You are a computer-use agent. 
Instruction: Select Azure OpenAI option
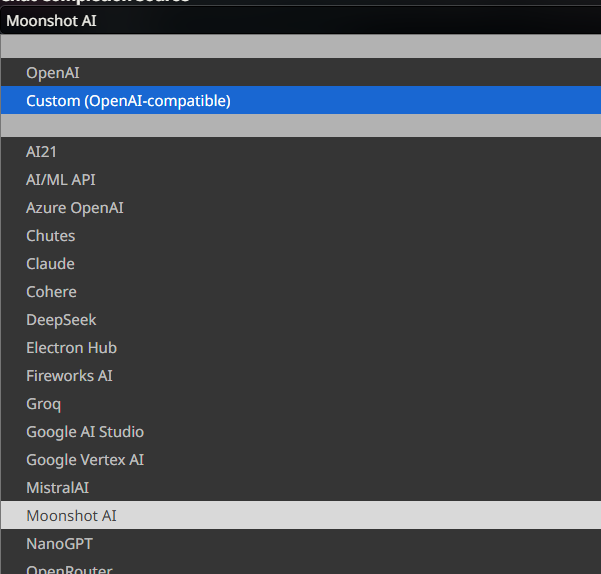coord(301,207)
